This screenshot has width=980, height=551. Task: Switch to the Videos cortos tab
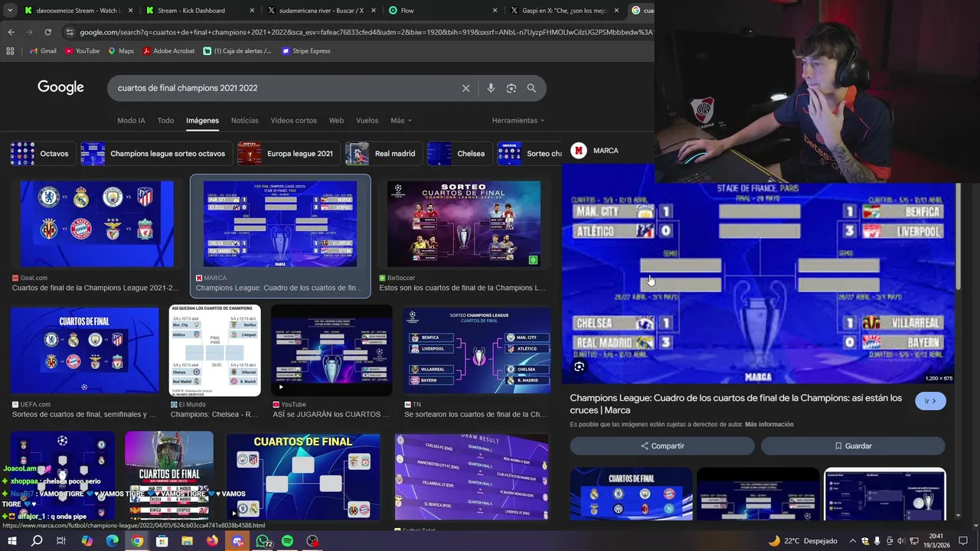pyautogui.click(x=293, y=120)
